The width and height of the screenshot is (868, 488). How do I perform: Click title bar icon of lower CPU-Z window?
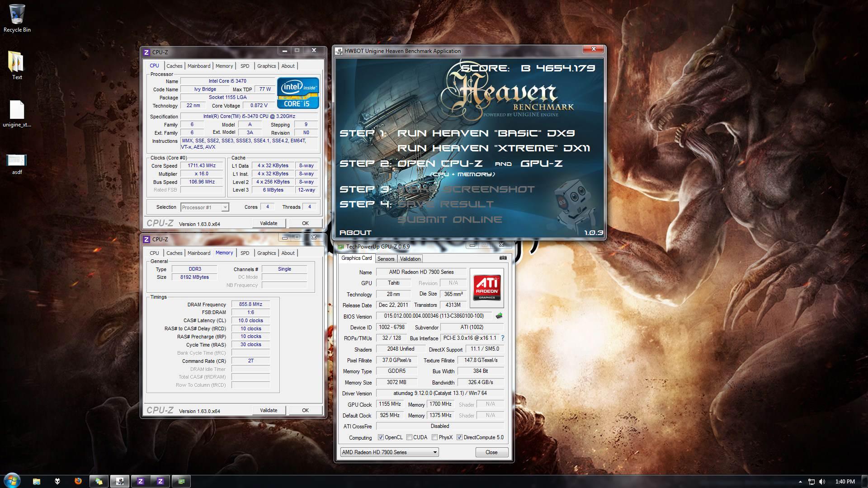coord(146,239)
